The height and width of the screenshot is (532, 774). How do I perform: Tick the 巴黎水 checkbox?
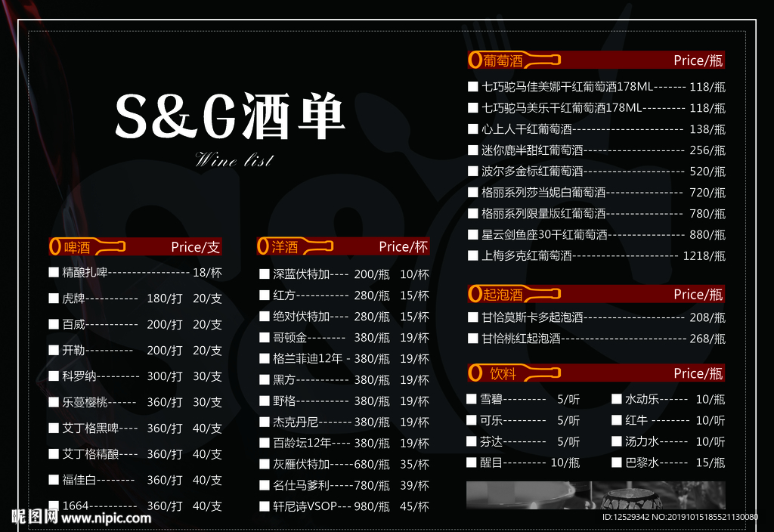[617, 462]
